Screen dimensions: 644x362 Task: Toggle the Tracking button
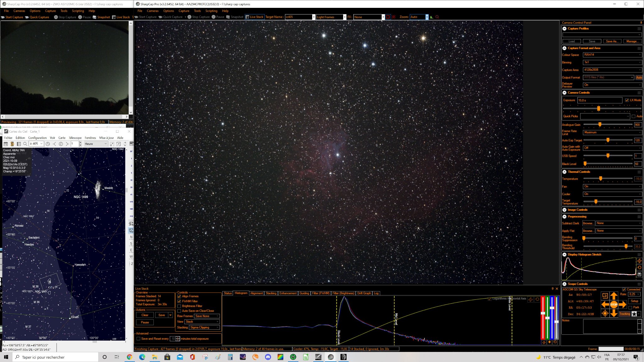coord(625,314)
